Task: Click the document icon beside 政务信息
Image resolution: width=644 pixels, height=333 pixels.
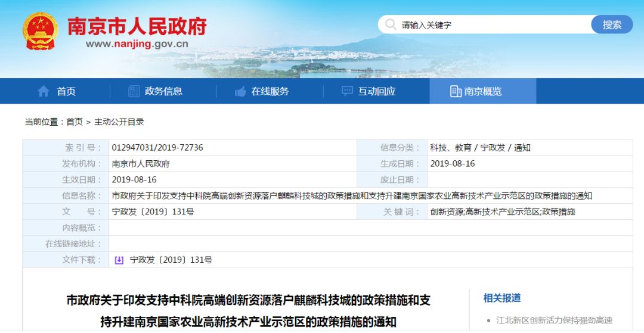Action: pos(134,92)
